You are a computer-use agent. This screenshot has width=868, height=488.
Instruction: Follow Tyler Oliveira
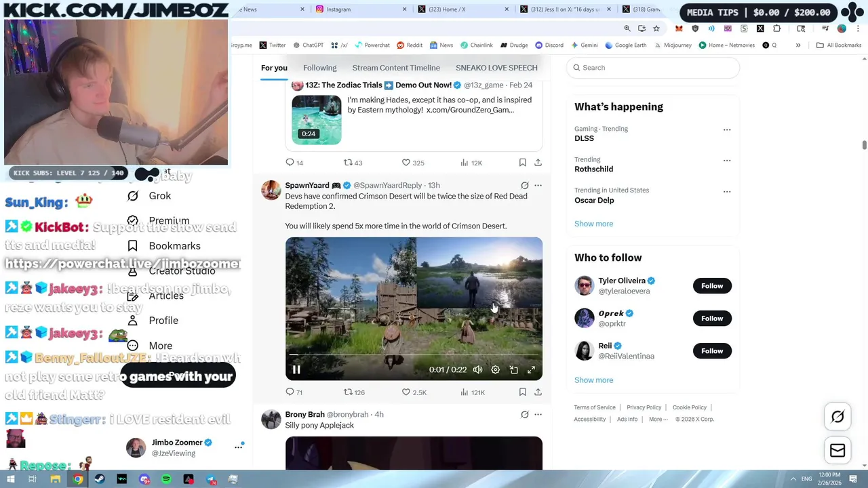[x=712, y=286]
